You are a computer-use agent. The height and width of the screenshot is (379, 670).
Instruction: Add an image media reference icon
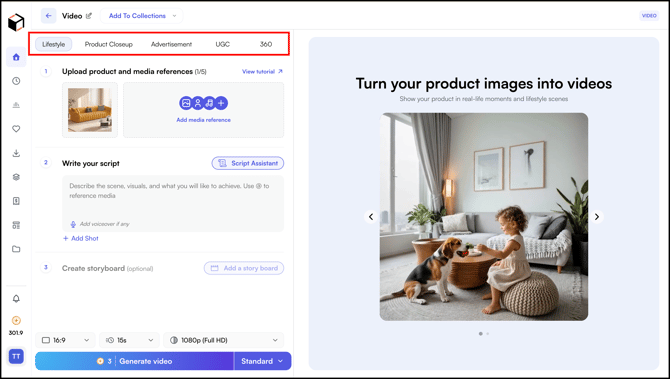pos(185,103)
